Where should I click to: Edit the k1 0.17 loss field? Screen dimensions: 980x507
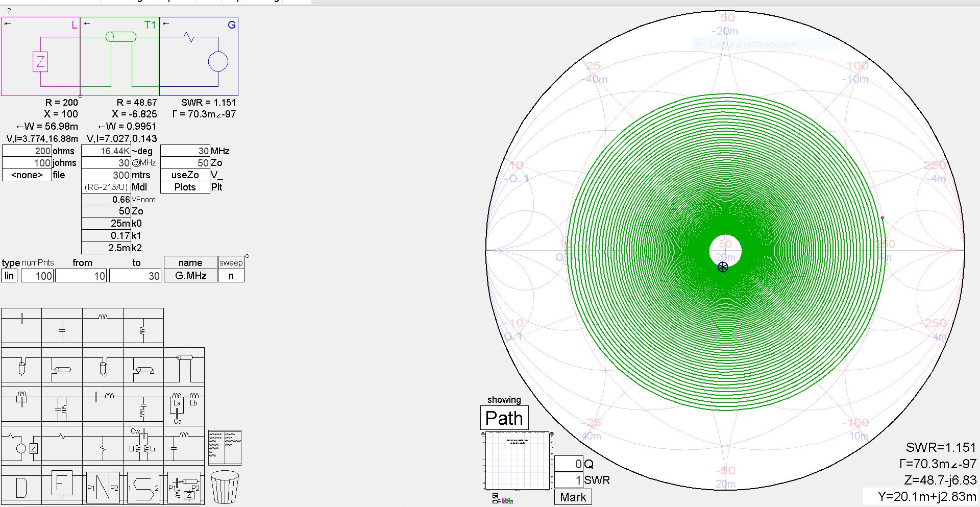click(106, 236)
